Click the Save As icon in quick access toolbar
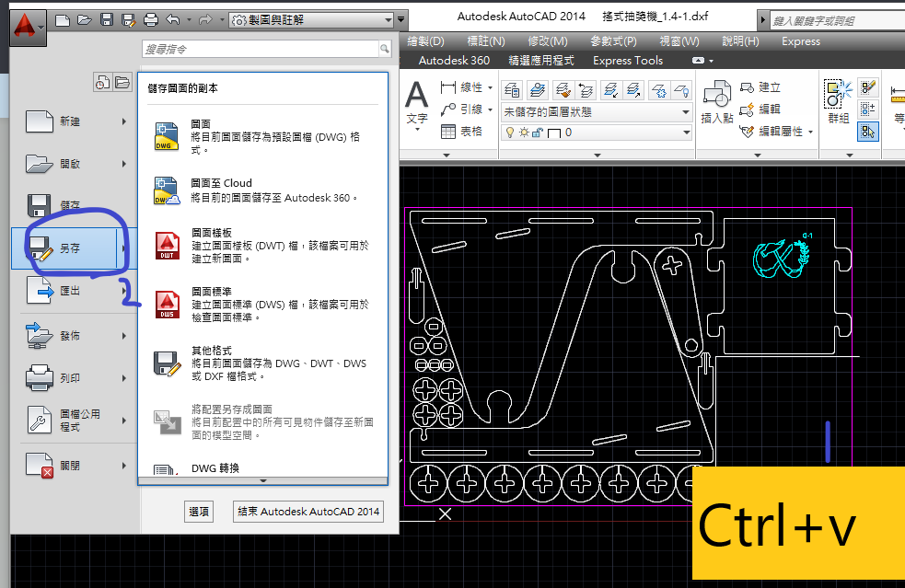This screenshot has width=905, height=588. [129, 20]
